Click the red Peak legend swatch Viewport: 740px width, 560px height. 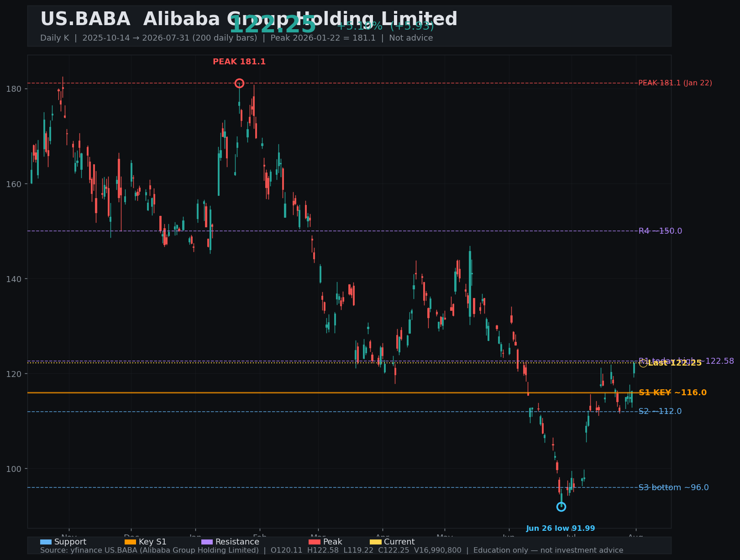pyautogui.click(x=315, y=542)
